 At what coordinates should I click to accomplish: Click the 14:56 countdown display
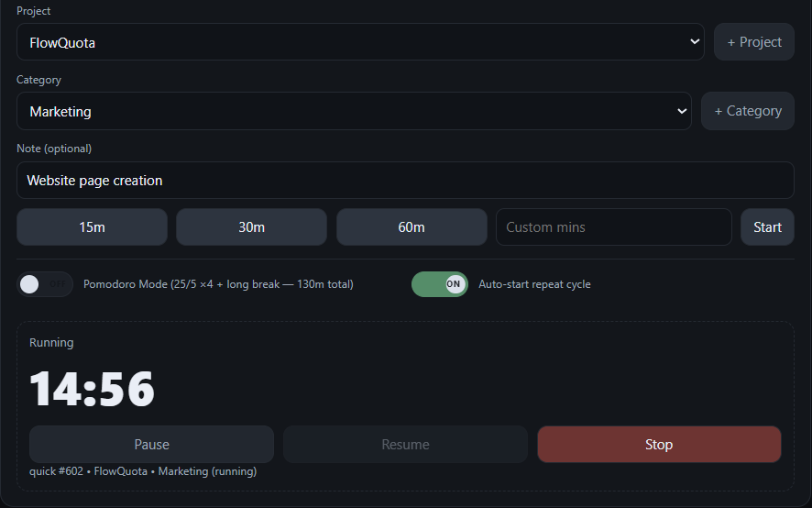(x=93, y=389)
